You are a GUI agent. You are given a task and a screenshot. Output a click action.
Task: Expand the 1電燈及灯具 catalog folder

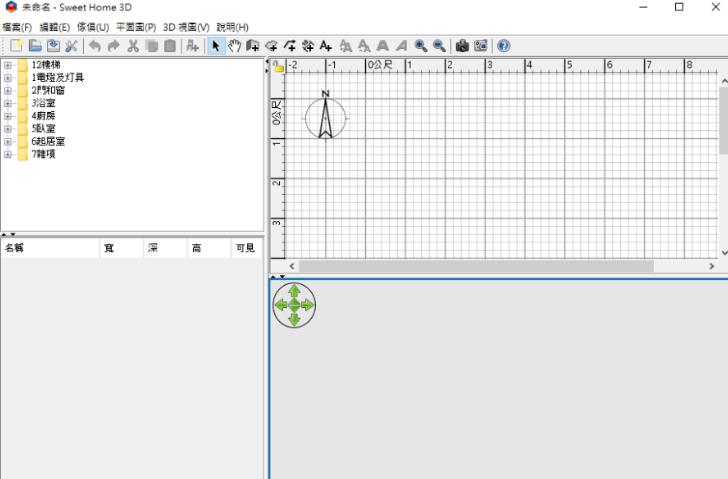point(7,78)
